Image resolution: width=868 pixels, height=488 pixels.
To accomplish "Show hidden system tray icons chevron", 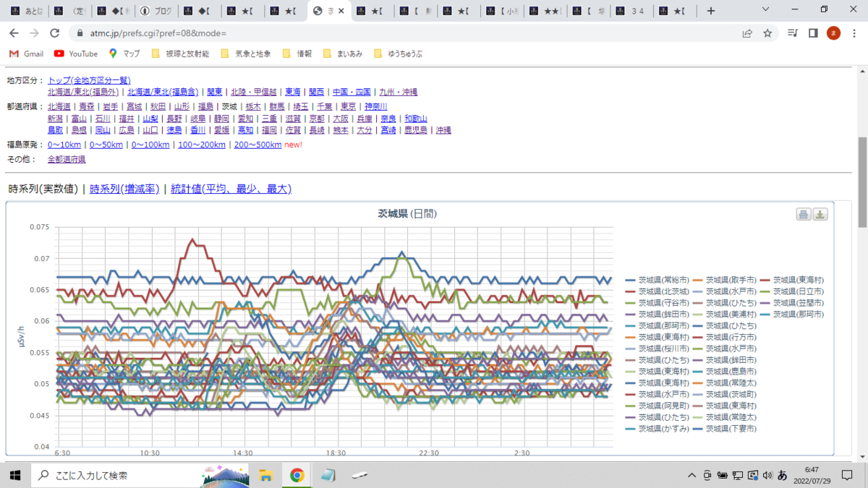I will (x=692, y=475).
